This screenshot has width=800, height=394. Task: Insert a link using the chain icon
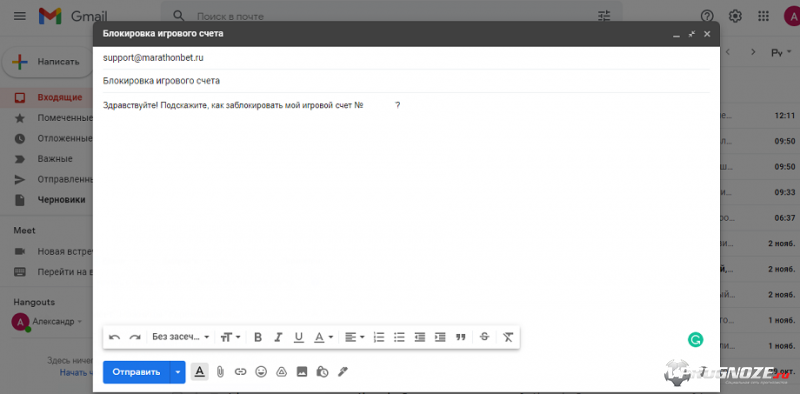pyautogui.click(x=240, y=372)
